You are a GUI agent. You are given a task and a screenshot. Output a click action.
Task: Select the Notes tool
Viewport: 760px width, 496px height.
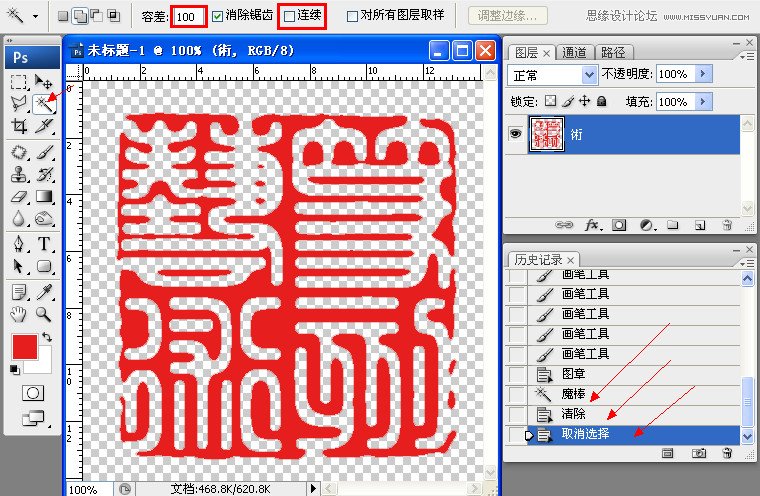point(18,292)
